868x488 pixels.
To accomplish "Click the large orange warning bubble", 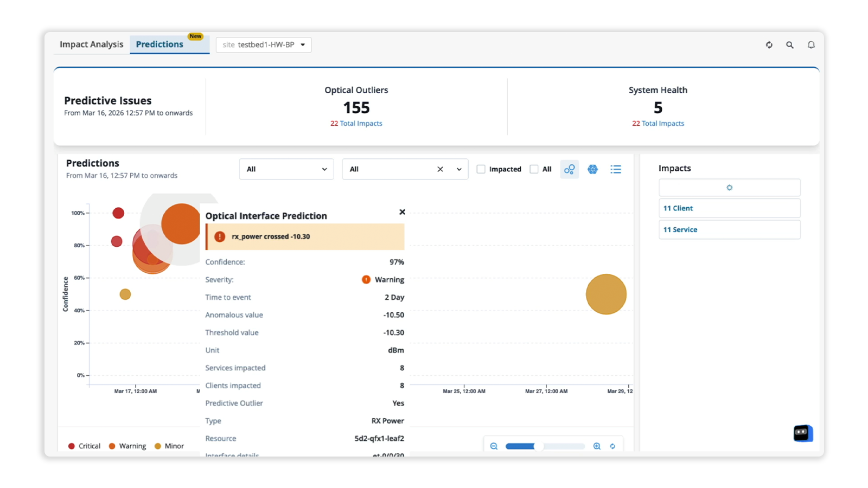I will (x=181, y=224).
